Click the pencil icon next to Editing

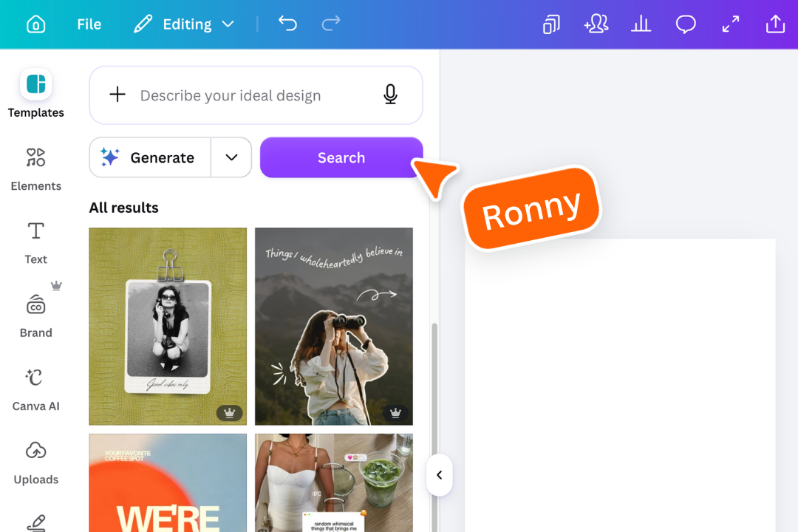[x=143, y=24]
